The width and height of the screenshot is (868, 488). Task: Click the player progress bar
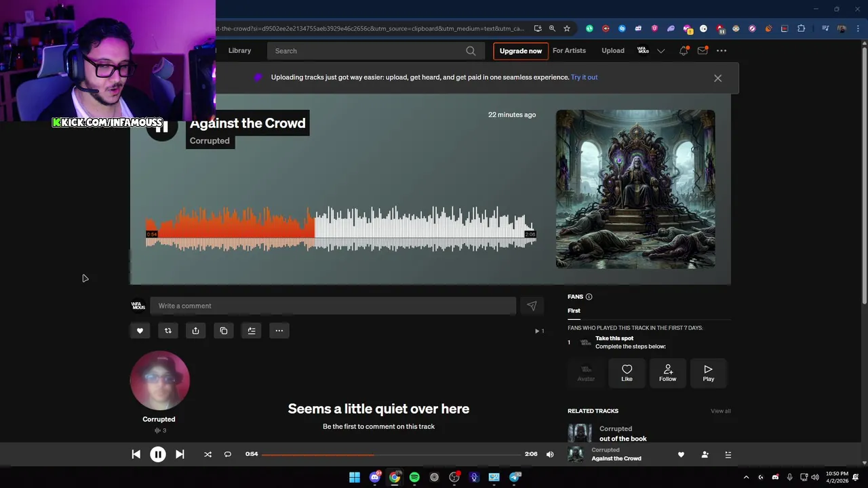(391, 455)
